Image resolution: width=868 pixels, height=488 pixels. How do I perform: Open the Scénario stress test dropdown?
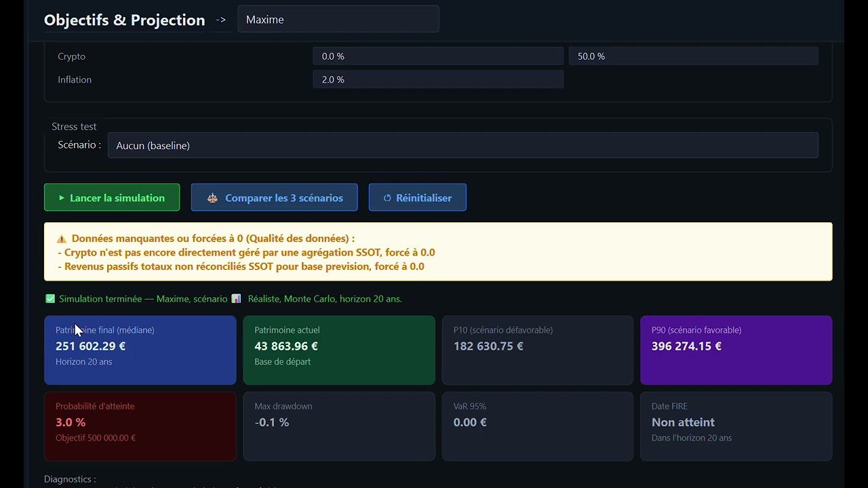[x=462, y=145]
